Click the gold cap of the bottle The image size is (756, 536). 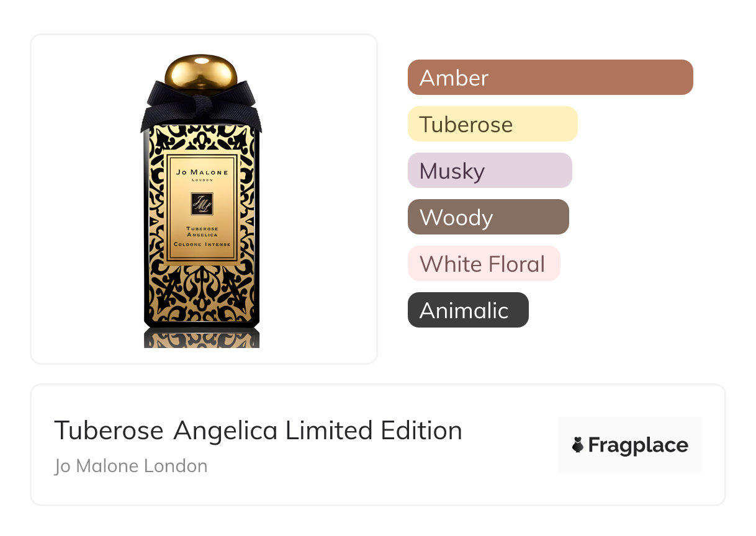click(200, 73)
